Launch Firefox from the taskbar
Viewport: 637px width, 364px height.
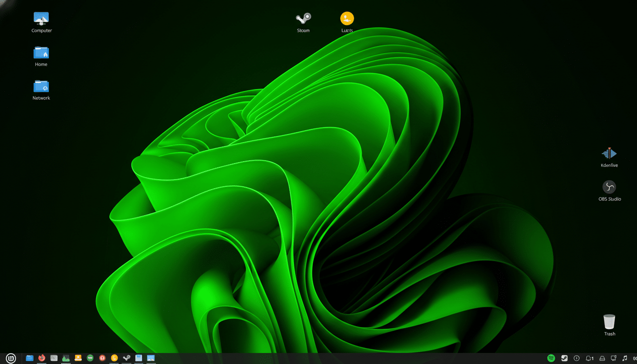[42, 358]
